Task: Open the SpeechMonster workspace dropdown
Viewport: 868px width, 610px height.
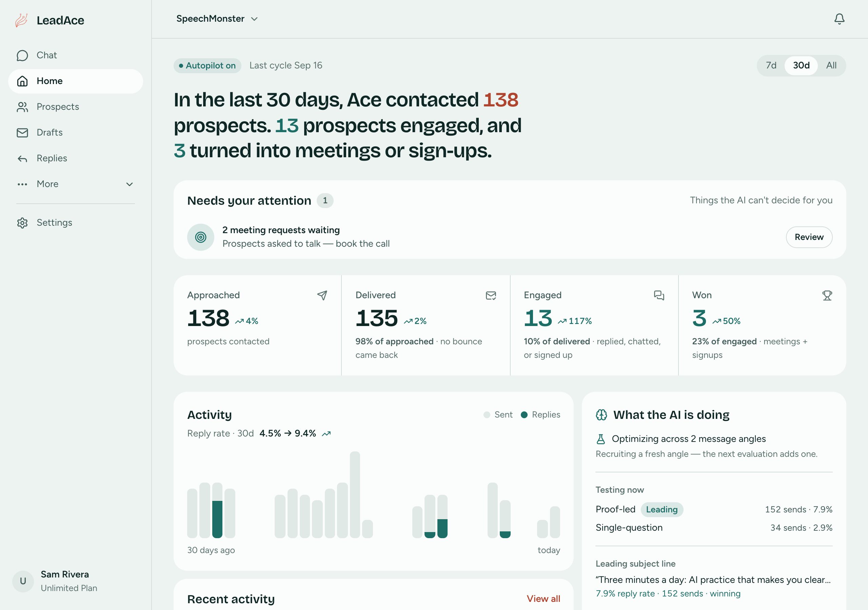Action: 217,19
